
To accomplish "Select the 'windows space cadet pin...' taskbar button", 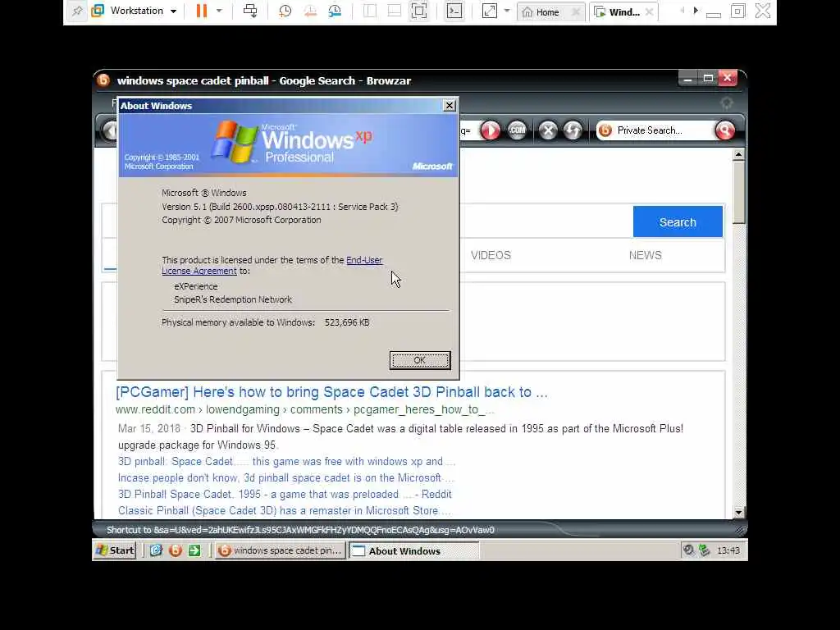I will tap(281, 550).
